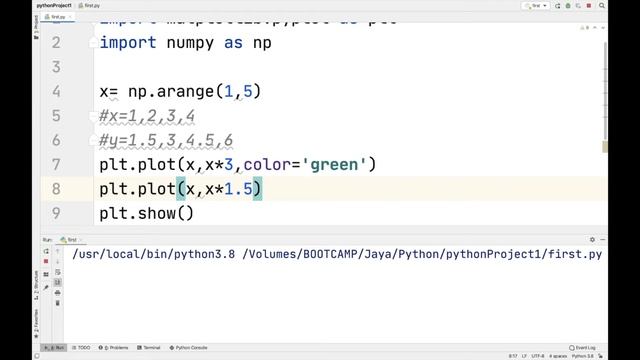640x360 pixels.
Task: Click the red stop icon in the top toolbar
Action: pyautogui.click(x=589, y=6)
